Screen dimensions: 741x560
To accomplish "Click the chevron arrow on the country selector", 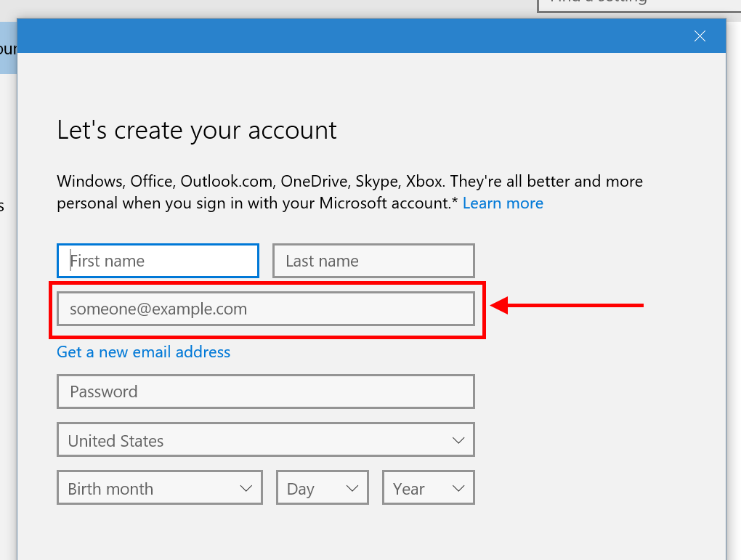I will pos(458,440).
